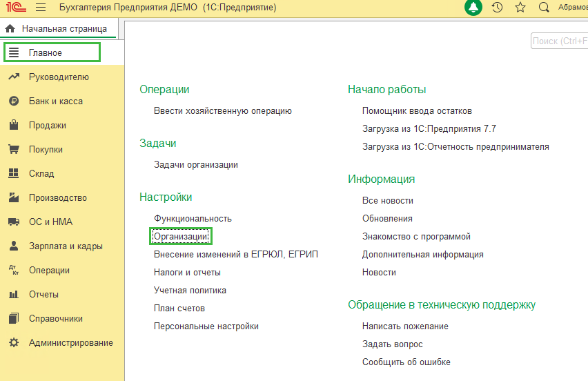Open Обновления
Viewport: 588px width, 381px height.
(387, 219)
